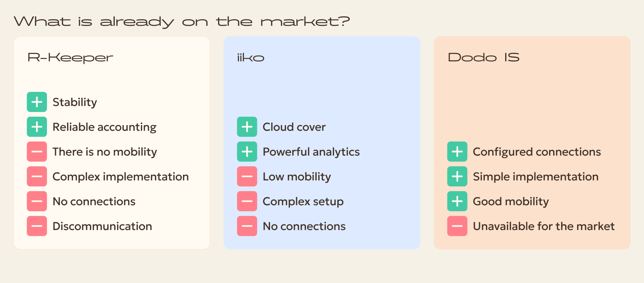644x283 pixels.
Task: Click the plus icon next to Reliable accounting
Action: point(37,127)
